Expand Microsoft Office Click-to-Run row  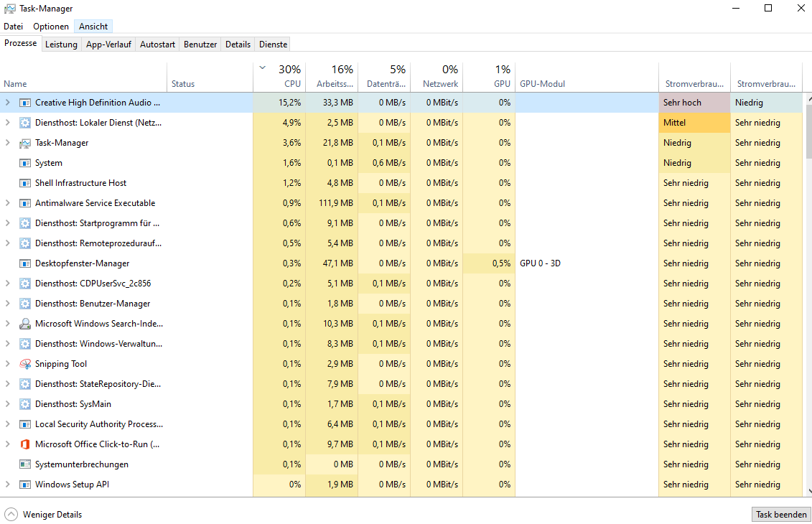(7, 444)
